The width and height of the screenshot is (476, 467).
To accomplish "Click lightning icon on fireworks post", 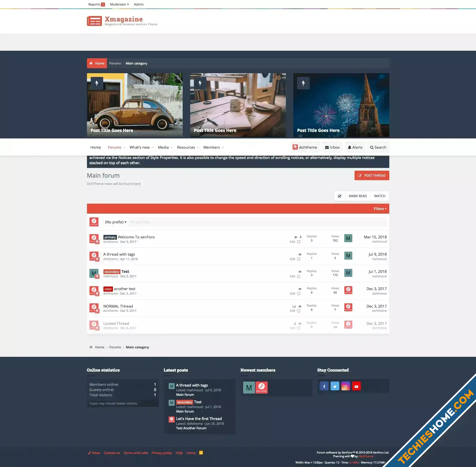I will 303,83.
